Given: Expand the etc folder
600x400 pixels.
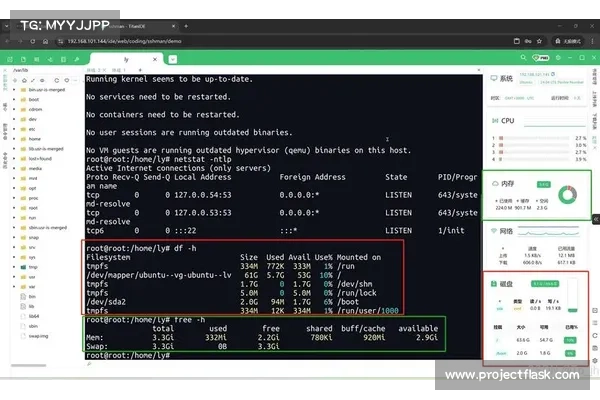Looking at the screenshot, I should click(14, 129).
